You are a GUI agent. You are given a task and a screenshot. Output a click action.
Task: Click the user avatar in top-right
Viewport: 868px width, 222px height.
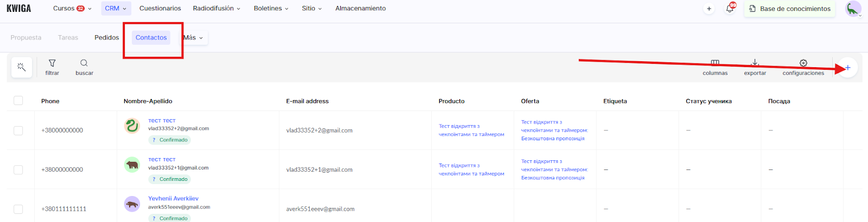pyautogui.click(x=853, y=9)
